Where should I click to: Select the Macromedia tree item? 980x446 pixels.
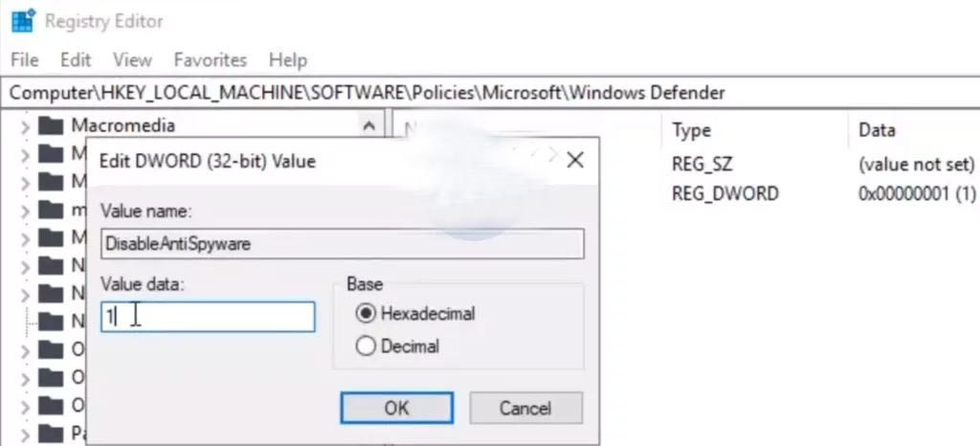tap(122, 125)
